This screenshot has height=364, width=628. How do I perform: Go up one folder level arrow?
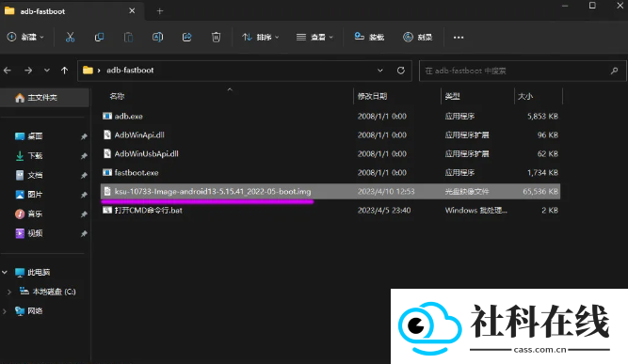(64, 71)
